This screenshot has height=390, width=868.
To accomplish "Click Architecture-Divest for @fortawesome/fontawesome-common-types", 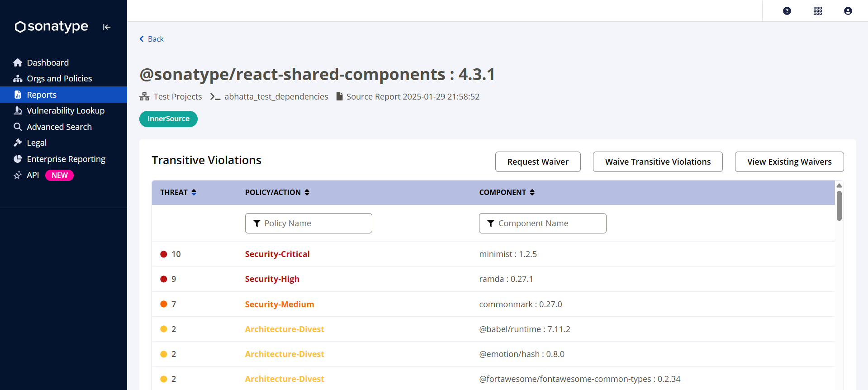I will [285, 379].
